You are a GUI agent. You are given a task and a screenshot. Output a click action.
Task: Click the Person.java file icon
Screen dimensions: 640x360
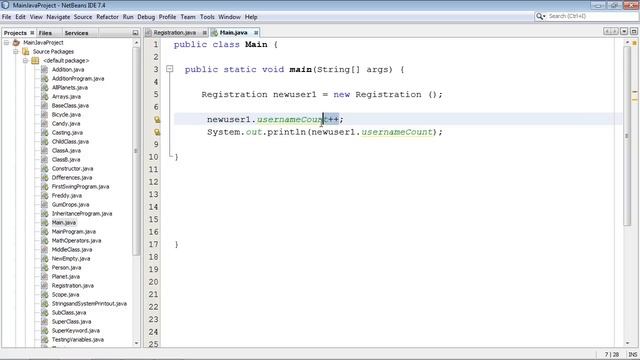click(x=44, y=267)
